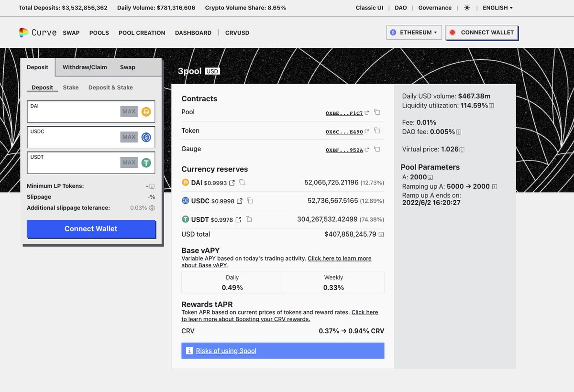
Task: Toggle the light/dark theme sun icon
Action: tap(467, 8)
